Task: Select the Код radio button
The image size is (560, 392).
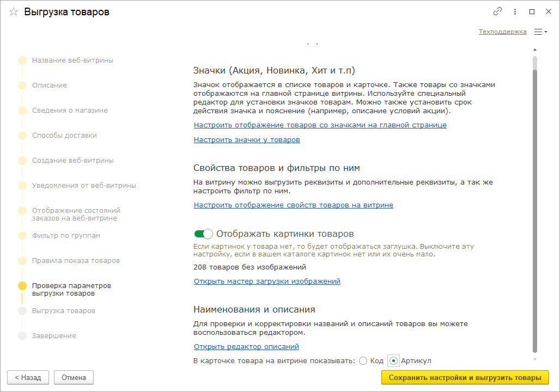Action: coord(363,361)
